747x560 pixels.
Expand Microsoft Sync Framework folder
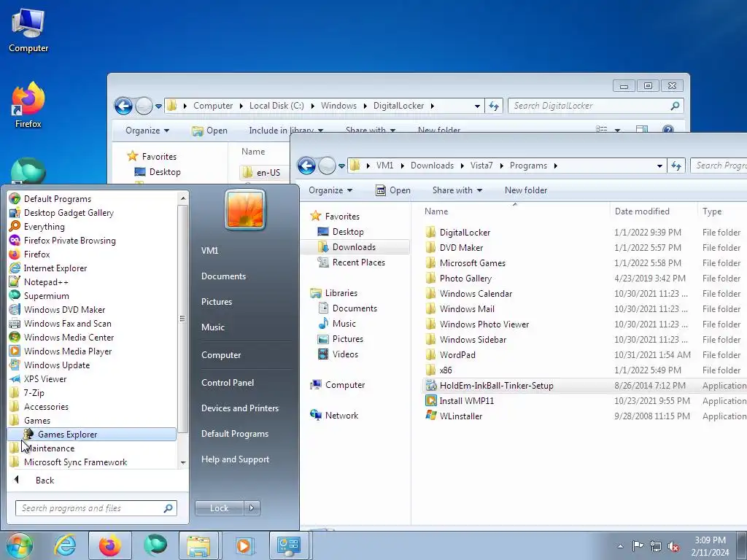(x=75, y=462)
